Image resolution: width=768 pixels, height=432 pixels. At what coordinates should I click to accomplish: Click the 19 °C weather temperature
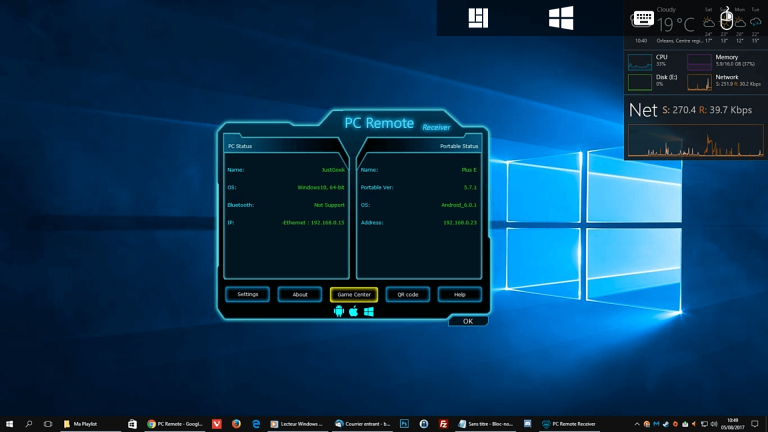pos(675,24)
